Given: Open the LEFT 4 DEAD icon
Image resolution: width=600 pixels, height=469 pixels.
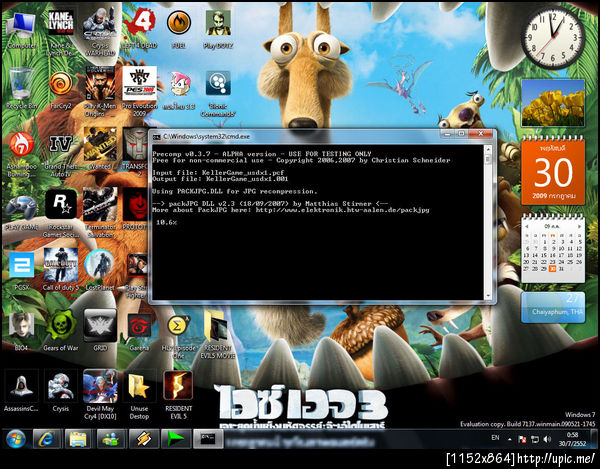Looking at the screenshot, I should coord(139,30).
